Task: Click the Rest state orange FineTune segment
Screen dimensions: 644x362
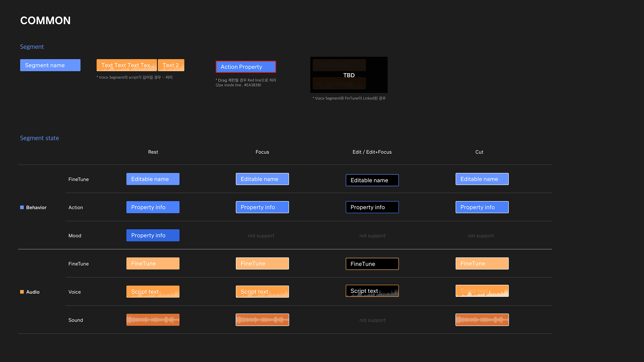Action: [x=153, y=263]
